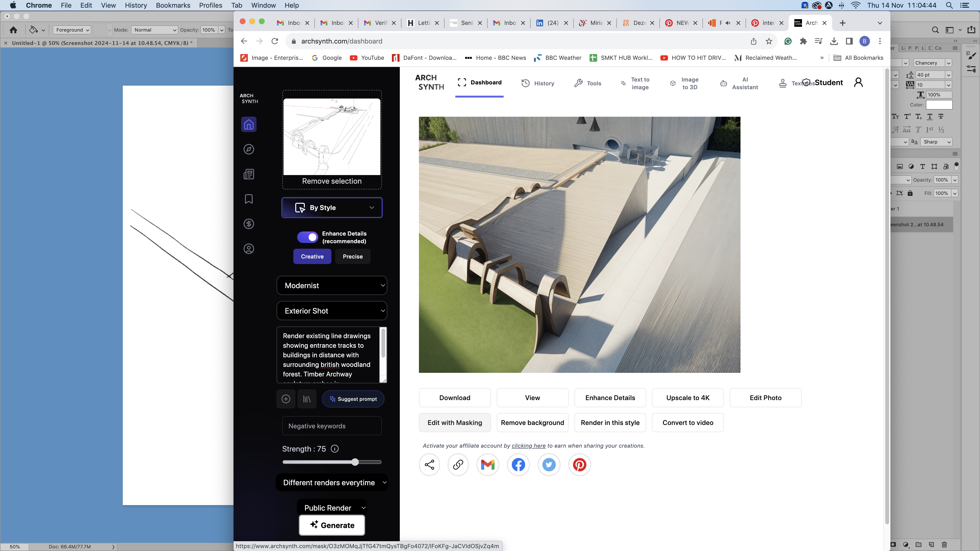Image resolution: width=980 pixels, height=551 pixels.
Task: Click Remove selection under thumbnail
Action: (x=332, y=181)
